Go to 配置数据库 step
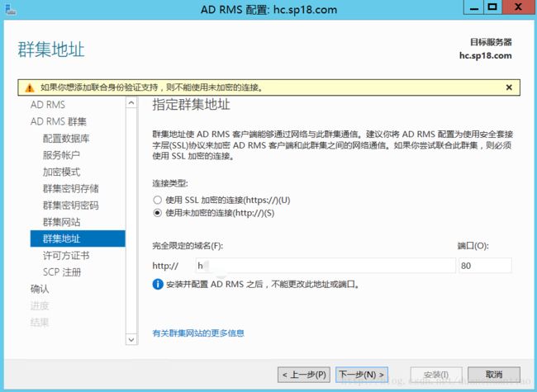Viewport: 537px width, 392px height. [66, 138]
